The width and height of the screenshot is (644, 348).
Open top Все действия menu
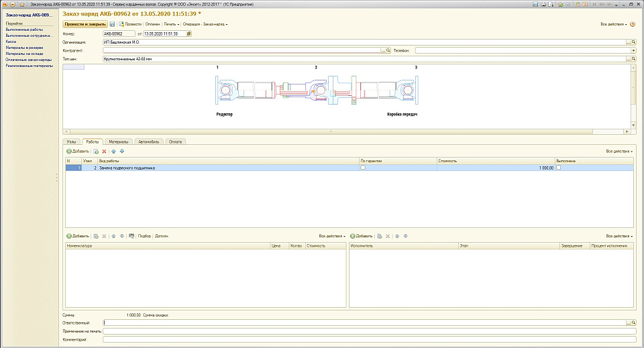[613, 24]
